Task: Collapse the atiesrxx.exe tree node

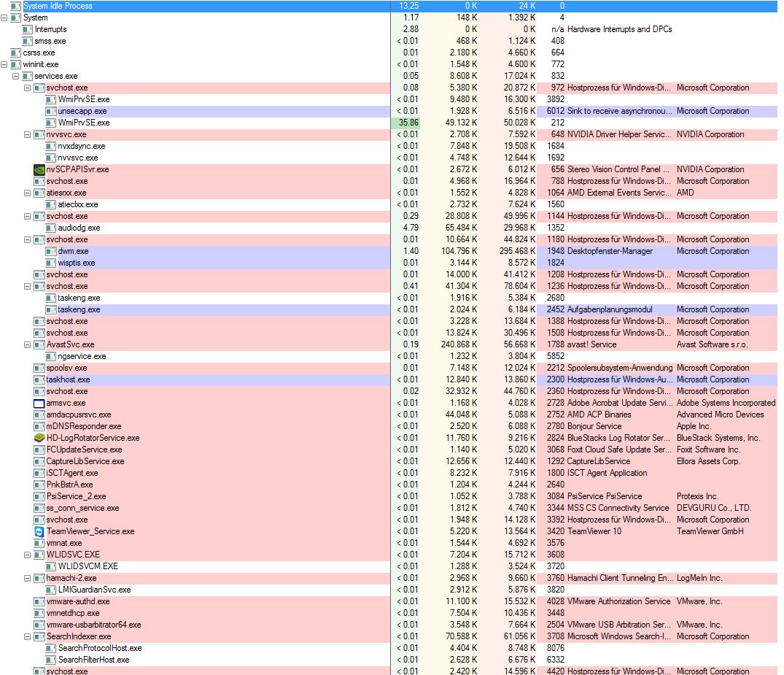Action: coord(28,193)
